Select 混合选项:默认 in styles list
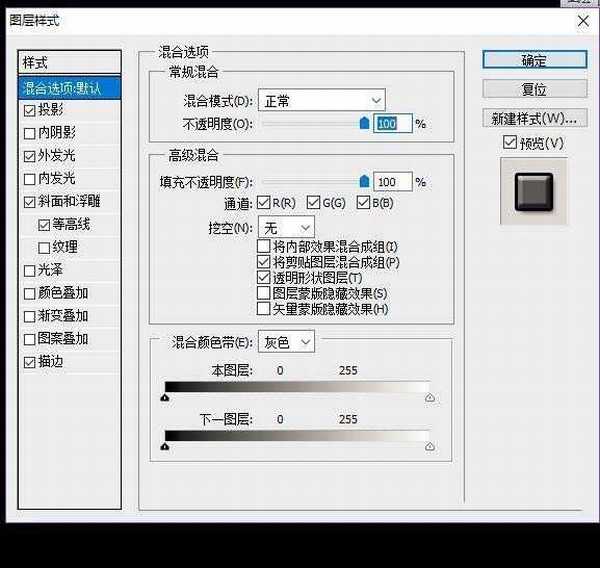Viewport: 600px width, 568px height. pos(70,88)
